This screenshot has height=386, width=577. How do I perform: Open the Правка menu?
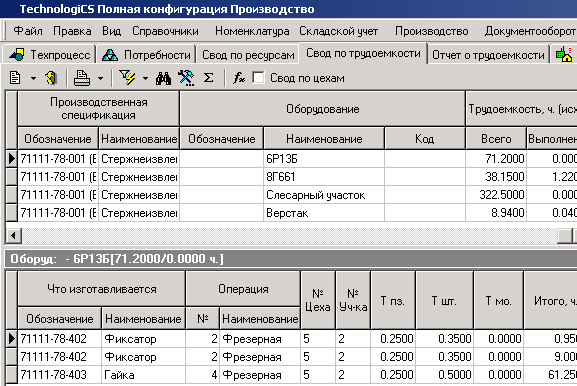72,31
